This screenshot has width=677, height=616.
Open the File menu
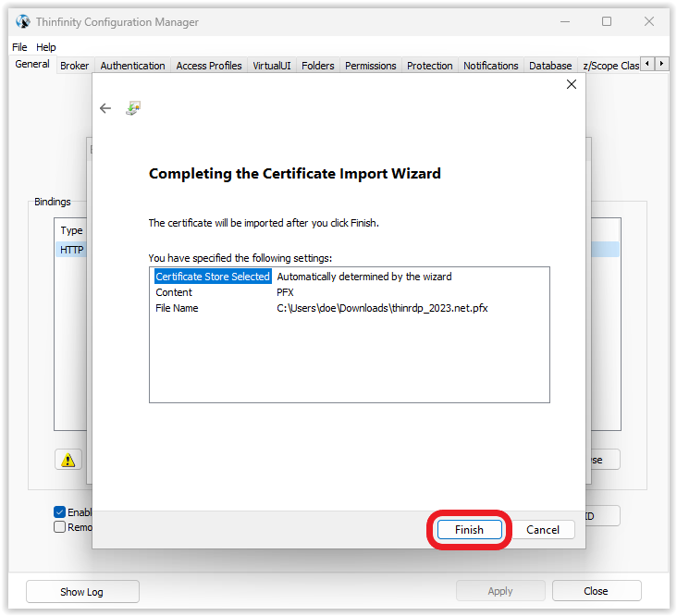[19, 47]
